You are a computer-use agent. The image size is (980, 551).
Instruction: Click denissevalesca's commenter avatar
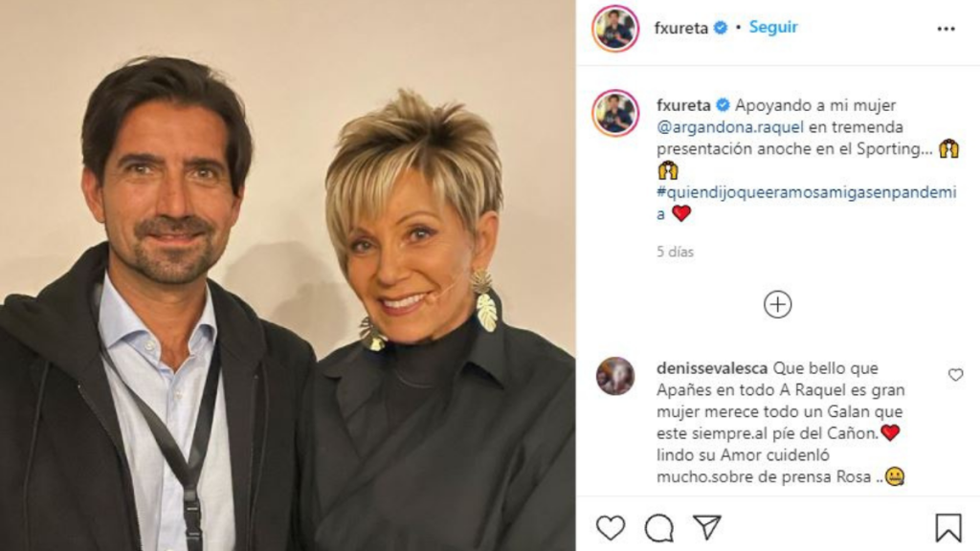click(x=615, y=376)
